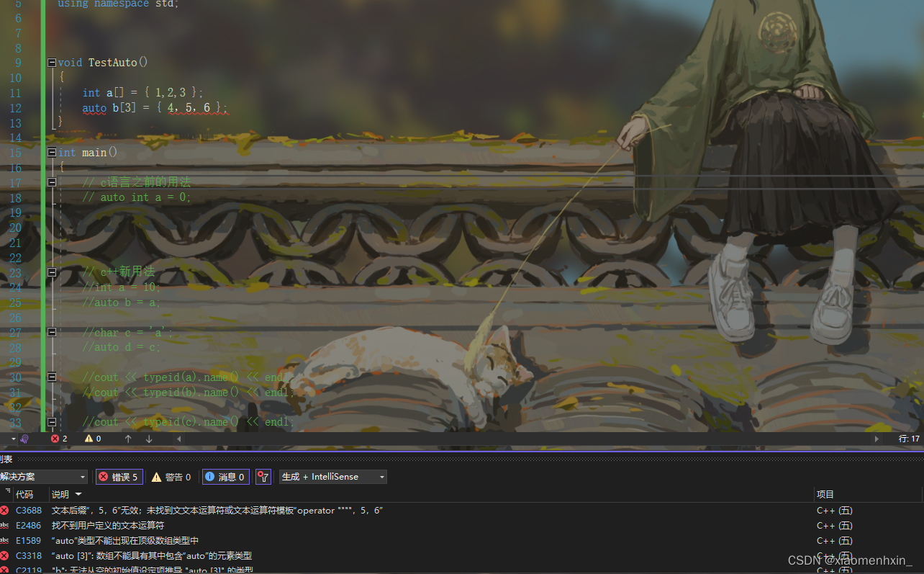Click the IntelliSense abc icon of row E1589
The height and width of the screenshot is (574, 924).
4,541
